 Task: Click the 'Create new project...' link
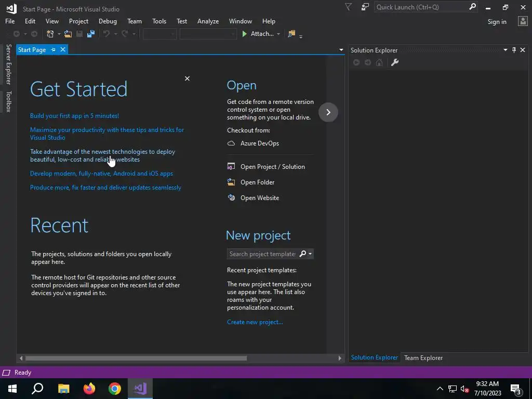[x=255, y=322]
